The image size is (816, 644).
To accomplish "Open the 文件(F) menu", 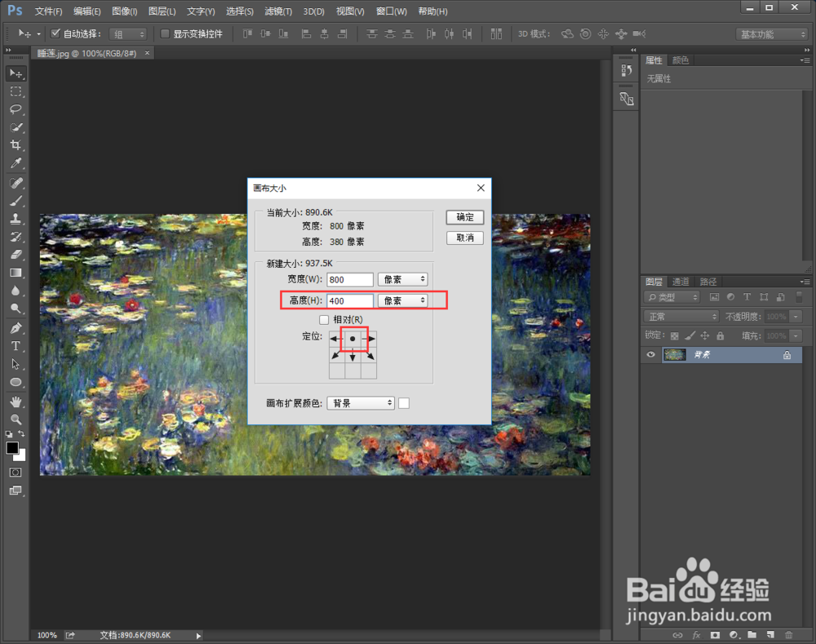I will pyautogui.click(x=48, y=11).
